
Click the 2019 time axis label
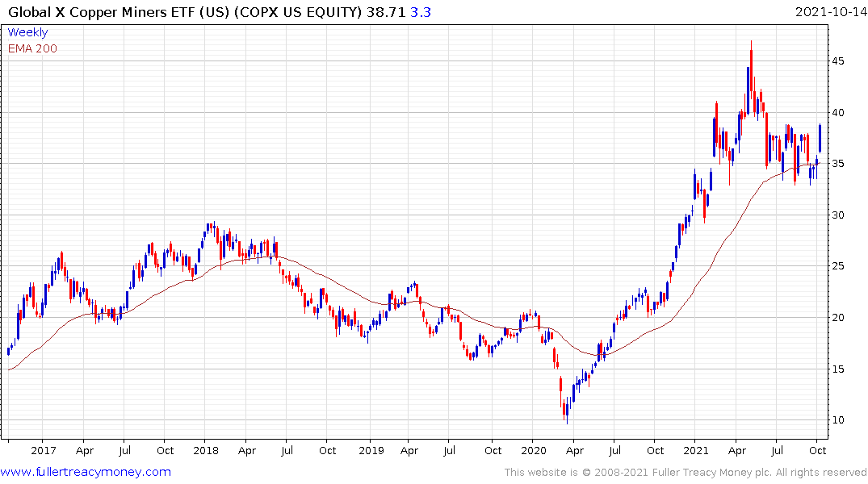371,450
